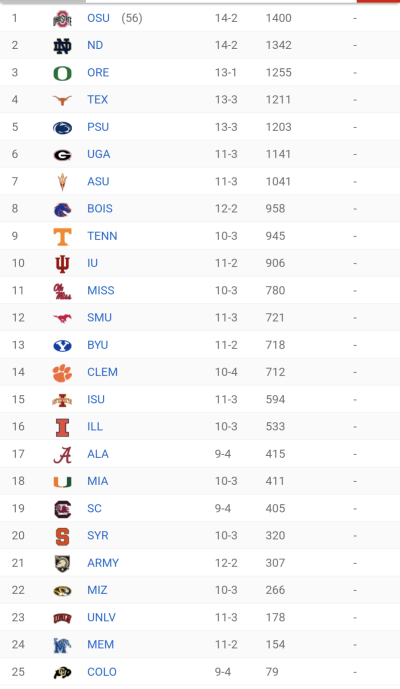
Task: Open the BYU team page link
Action: click(98, 345)
